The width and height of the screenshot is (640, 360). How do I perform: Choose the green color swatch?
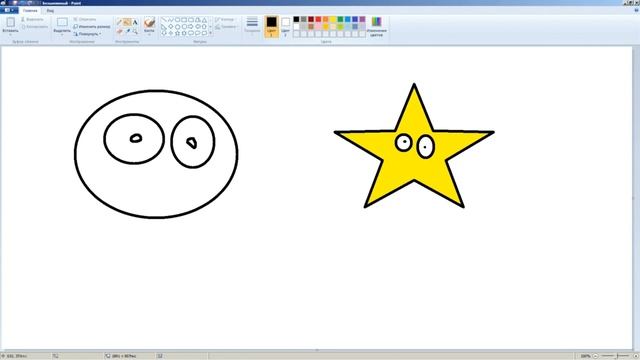pyautogui.click(x=340, y=19)
